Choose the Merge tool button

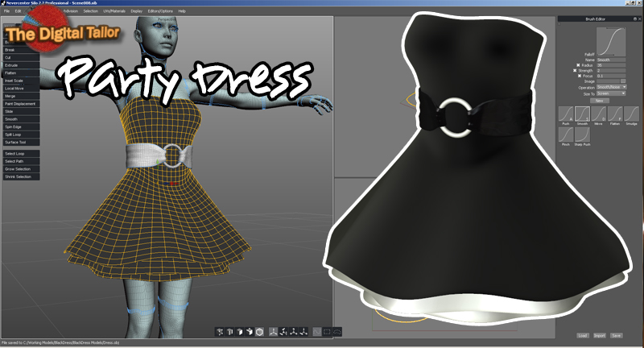22,96
